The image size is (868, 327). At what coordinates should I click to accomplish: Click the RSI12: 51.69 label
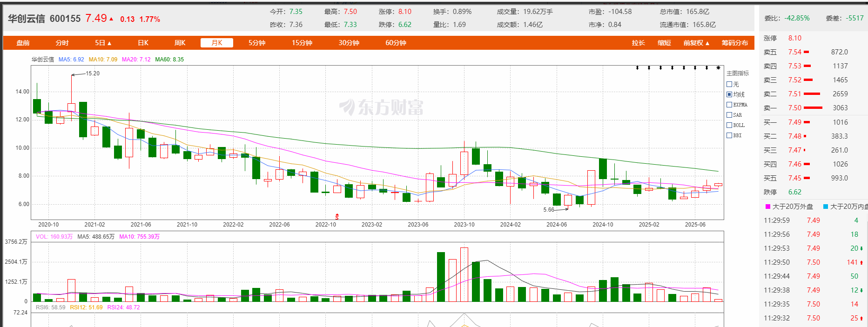tap(86, 307)
